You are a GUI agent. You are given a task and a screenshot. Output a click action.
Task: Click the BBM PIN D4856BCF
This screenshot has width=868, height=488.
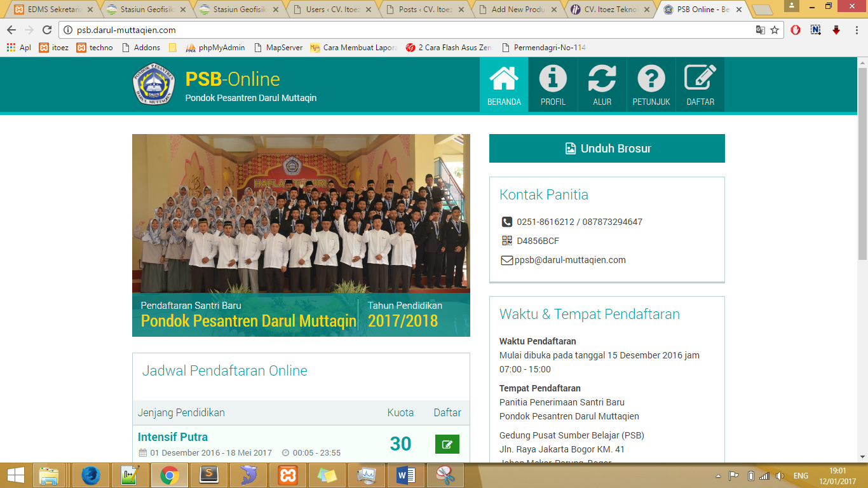click(538, 241)
